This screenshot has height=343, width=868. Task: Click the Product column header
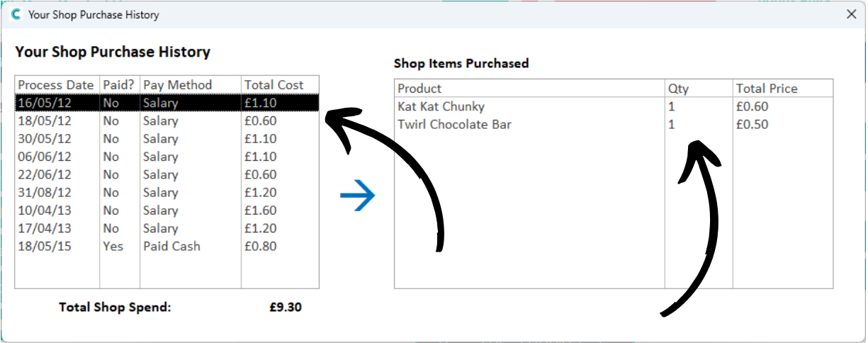[529, 89]
